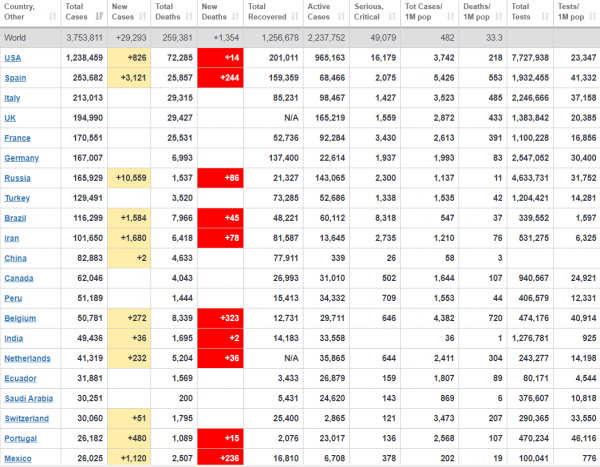Viewport: 600px width, 467px height.
Task: Sort by Total Recovered arrows icon
Action: coord(295,16)
